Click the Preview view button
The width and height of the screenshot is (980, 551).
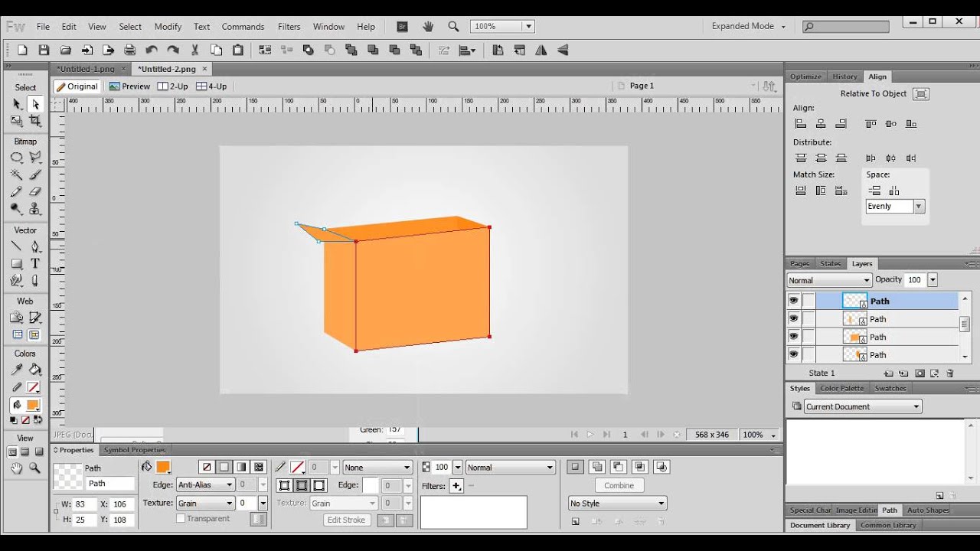[x=129, y=86]
